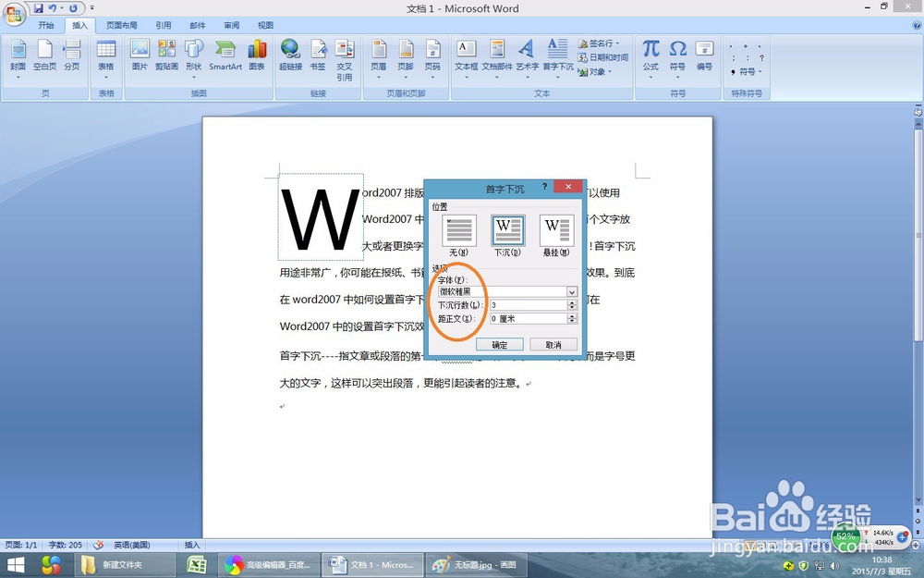The width and height of the screenshot is (924, 578).
Task: Click the word count (字数: 205) indicator
Action: pyautogui.click(x=65, y=545)
